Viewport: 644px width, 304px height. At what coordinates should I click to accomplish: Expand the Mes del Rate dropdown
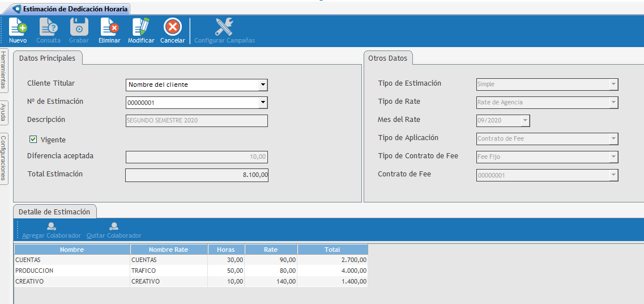pos(525,121)
